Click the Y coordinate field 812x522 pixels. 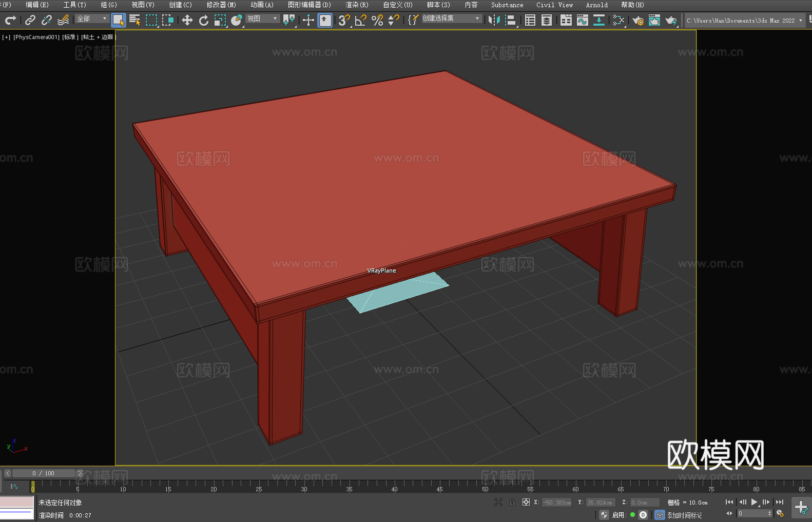[x=600, y=502]
